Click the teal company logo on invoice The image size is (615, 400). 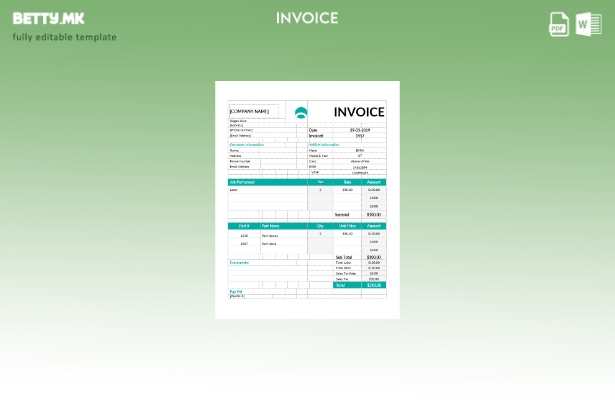(x=301, y=112)
